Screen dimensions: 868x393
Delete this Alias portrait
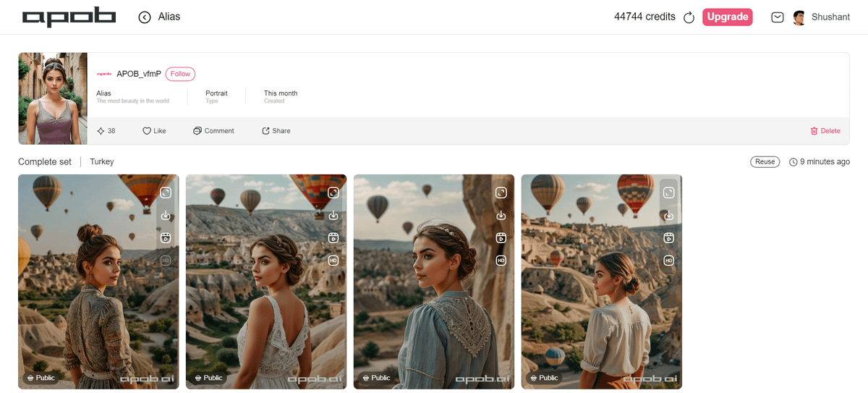pos(825,131)
